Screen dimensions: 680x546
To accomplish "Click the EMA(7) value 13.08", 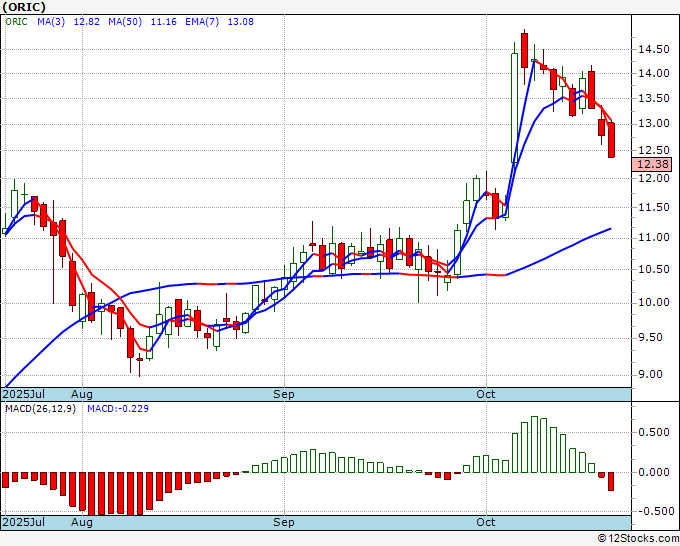I will (241, 22).
